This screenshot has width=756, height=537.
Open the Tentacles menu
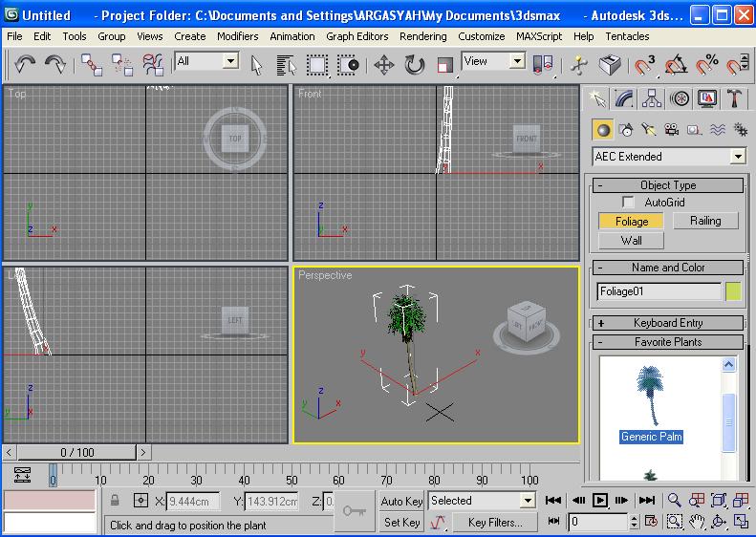[x=627, y=36]
